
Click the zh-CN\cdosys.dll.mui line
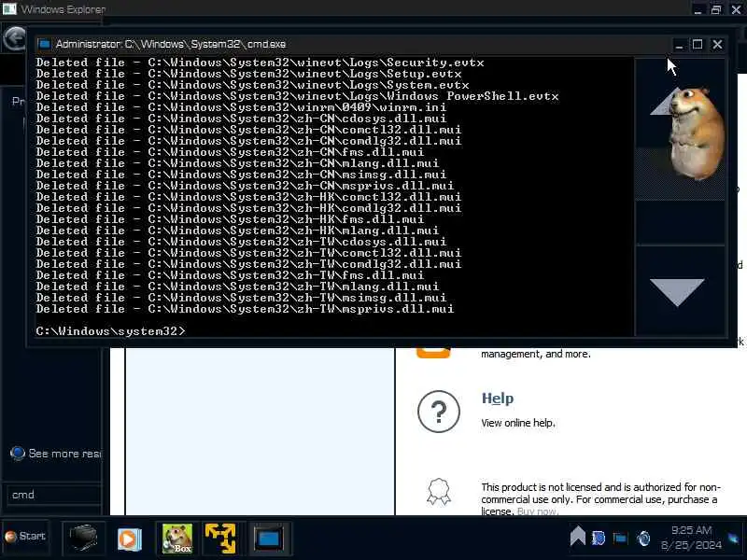tap(241, 119)
